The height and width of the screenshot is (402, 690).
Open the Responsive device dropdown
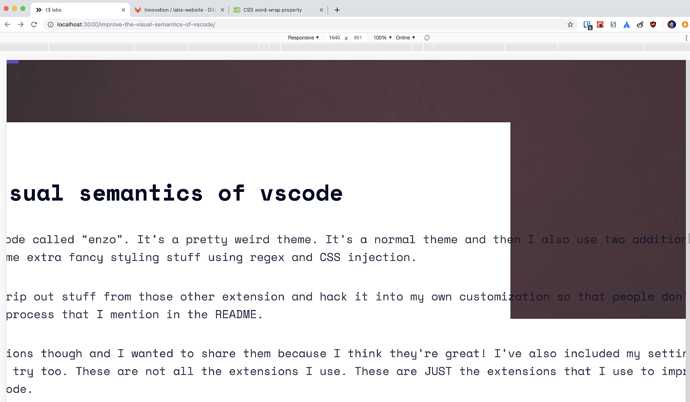click(303, 38)
